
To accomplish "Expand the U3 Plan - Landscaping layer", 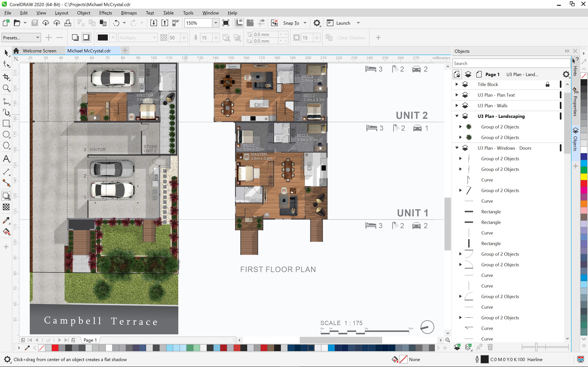I will 456,116.
